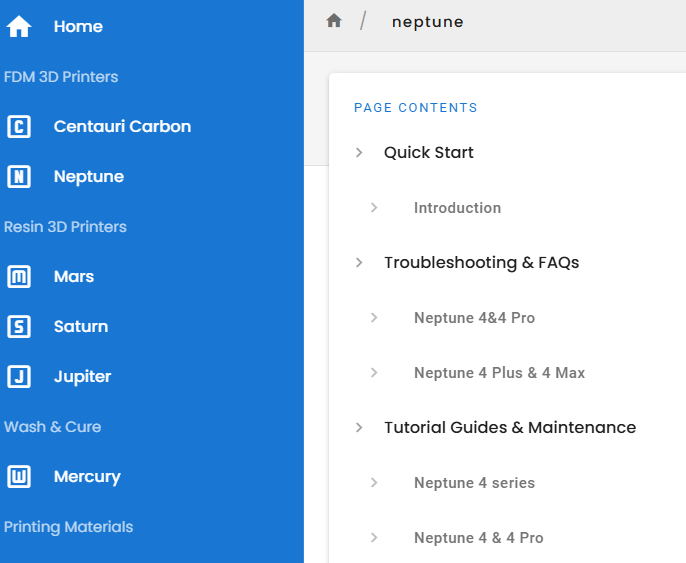Click the breadcrumb home icon
This screenshot has height=563, width=686.
(x=334, y=20)
